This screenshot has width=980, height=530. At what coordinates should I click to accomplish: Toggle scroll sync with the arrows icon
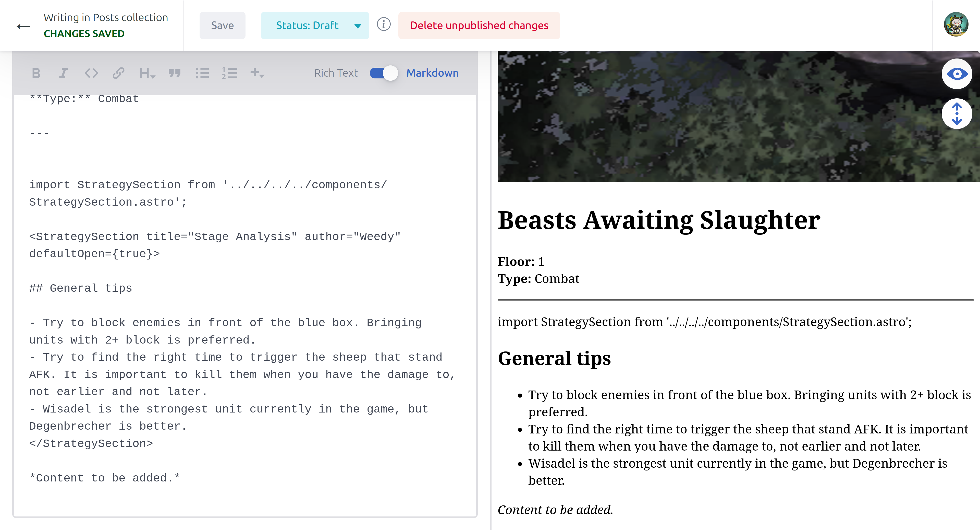tap(957, 114)
